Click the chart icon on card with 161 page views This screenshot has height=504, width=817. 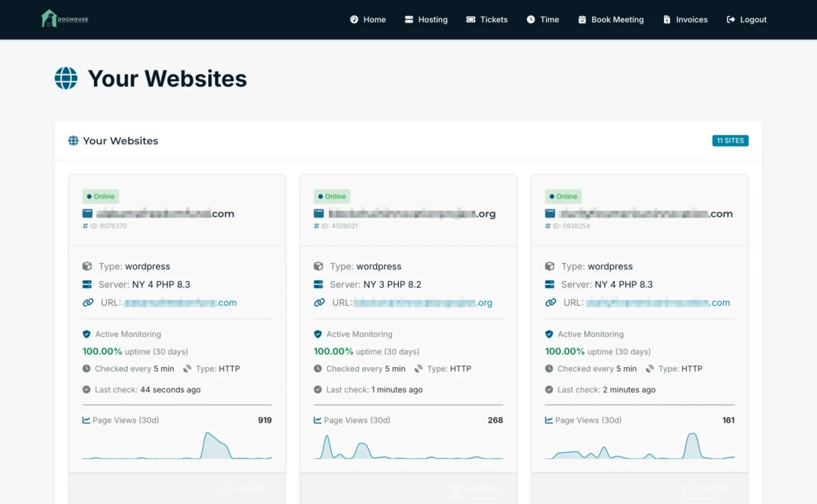(x=549, y=420)
